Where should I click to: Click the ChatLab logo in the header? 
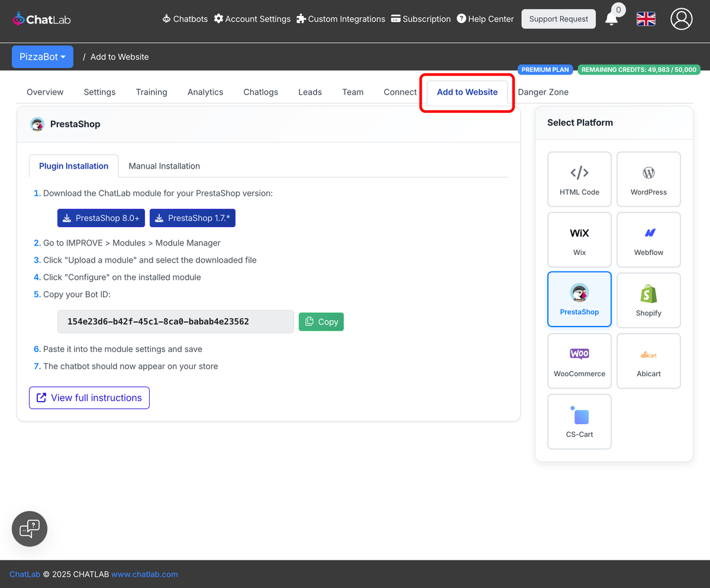click(41, 18)
